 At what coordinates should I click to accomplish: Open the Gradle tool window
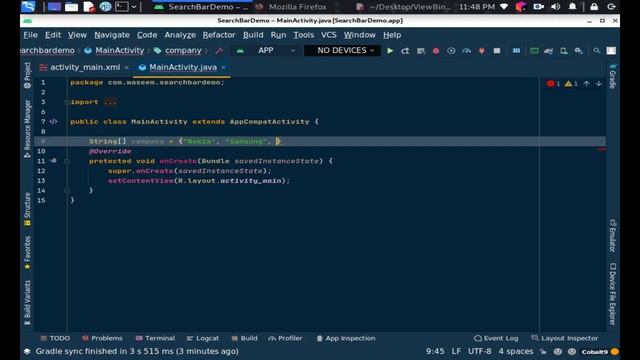612,76
